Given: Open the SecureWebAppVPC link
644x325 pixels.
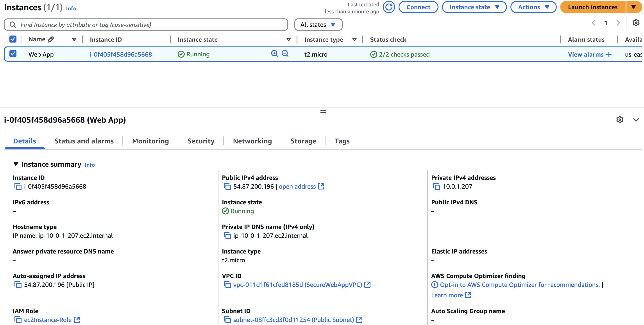Looking at the screenshot, I should pos(297,285).
